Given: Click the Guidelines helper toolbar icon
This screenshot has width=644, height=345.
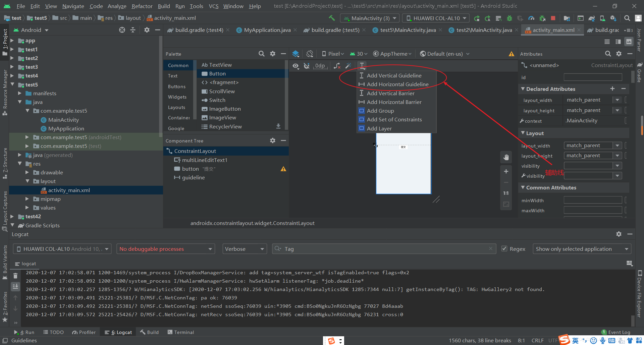Looking at the screenshot, I should click(362, 66).
